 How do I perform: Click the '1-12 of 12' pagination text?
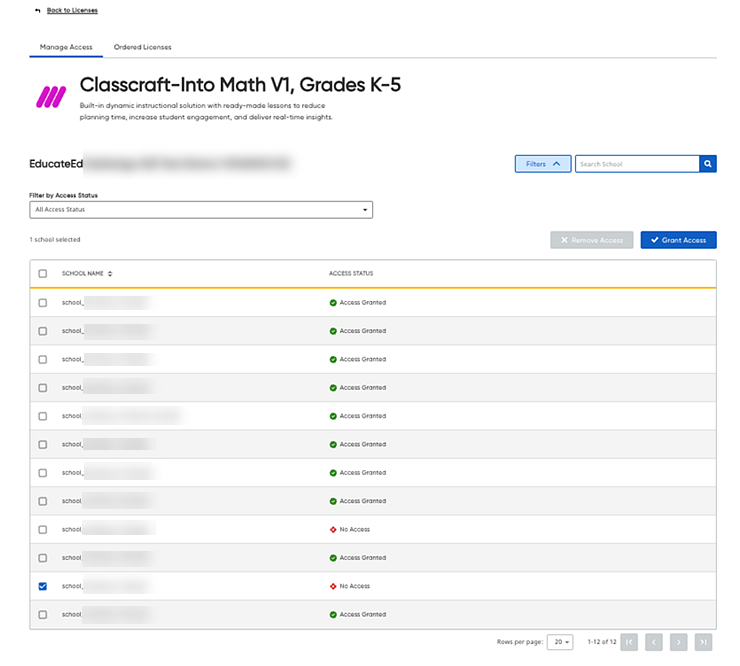[x=602, y=642]
